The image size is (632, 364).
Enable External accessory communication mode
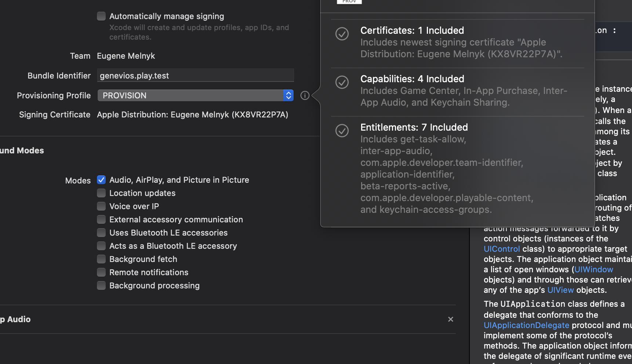(101, 219)
